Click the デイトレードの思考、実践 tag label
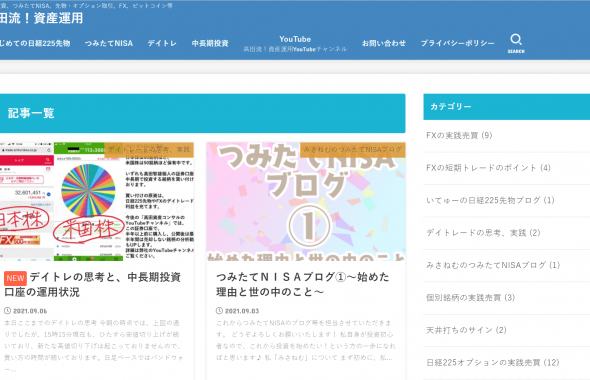The image size is (590, 380). tap(149, 150)
